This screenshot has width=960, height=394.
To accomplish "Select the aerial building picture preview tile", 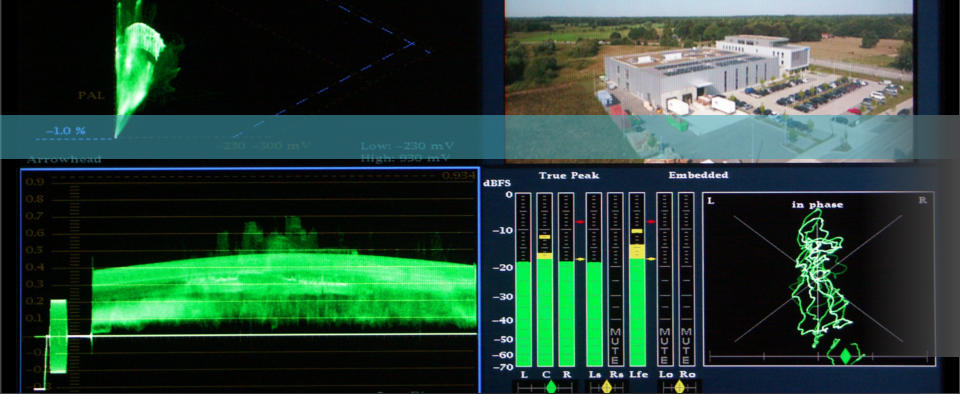I will pyautogui.click(x=708, y=80).
